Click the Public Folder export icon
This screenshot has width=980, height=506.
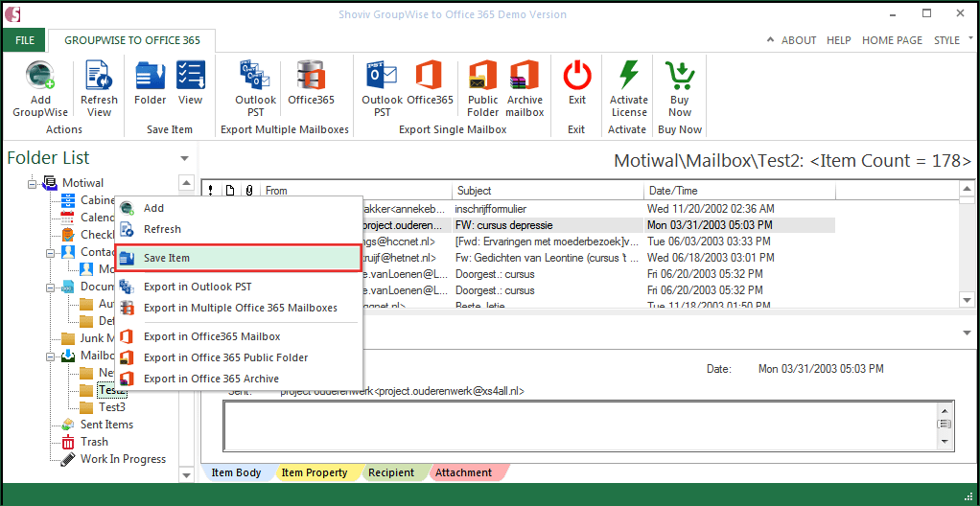(x=482, y=77)
